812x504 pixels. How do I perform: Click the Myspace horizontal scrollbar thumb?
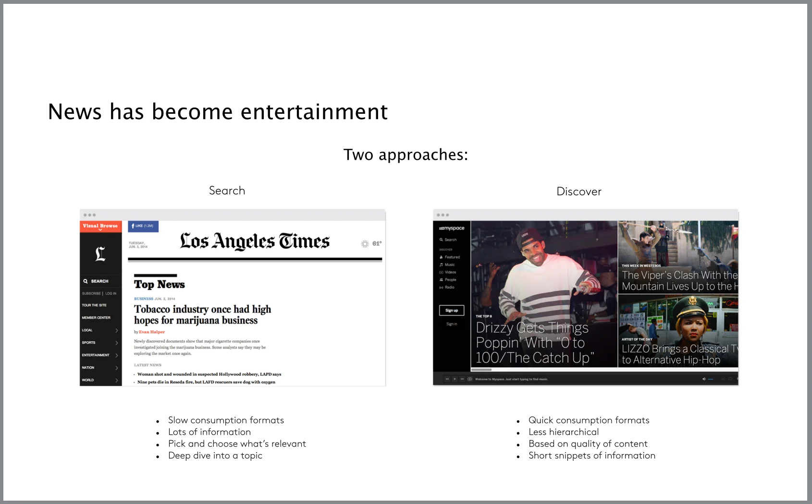[x=481, y=370]
